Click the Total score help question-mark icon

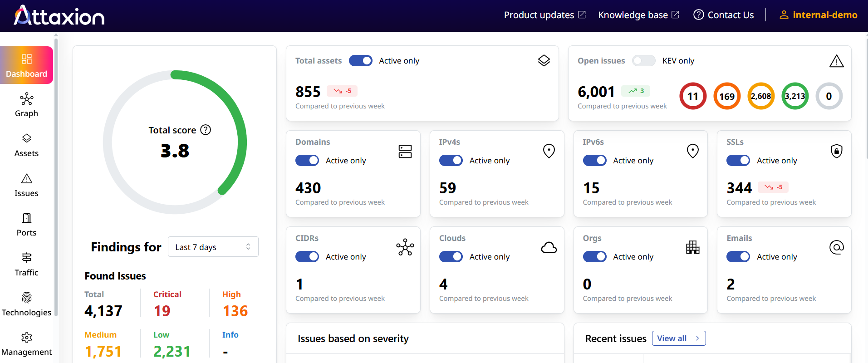[x=206, y=130]
